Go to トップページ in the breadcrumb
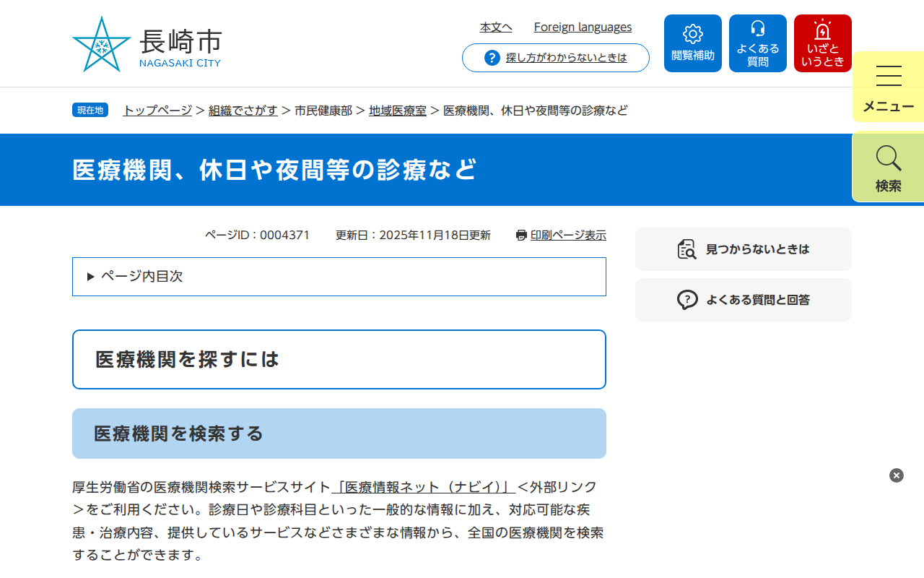 point(157,111)
